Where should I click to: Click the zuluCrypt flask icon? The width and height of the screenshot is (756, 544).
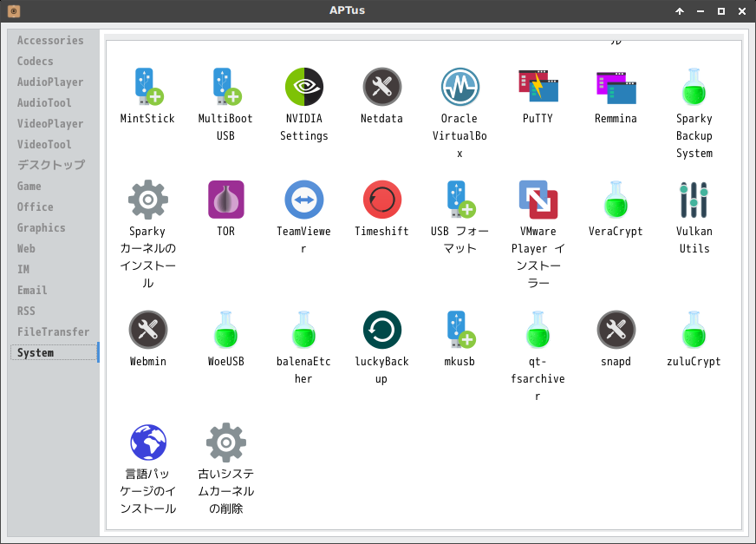pos(694,330)
